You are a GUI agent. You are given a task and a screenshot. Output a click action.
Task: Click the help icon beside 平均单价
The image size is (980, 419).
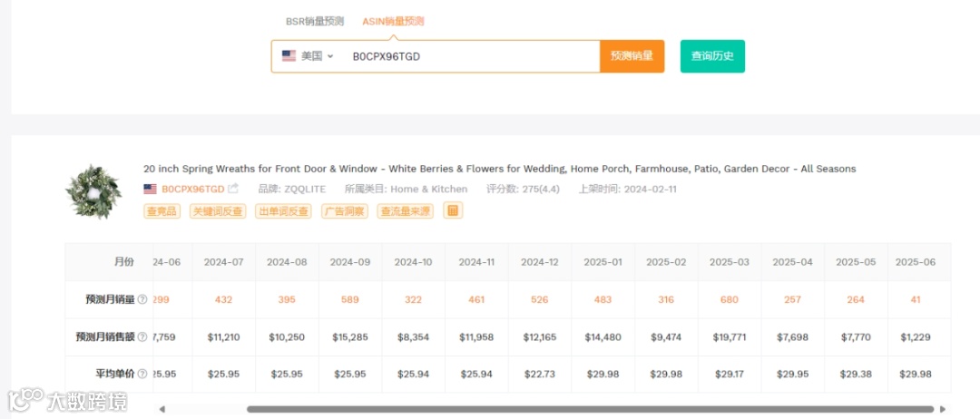pyautogui.click(x=142, y=374)
